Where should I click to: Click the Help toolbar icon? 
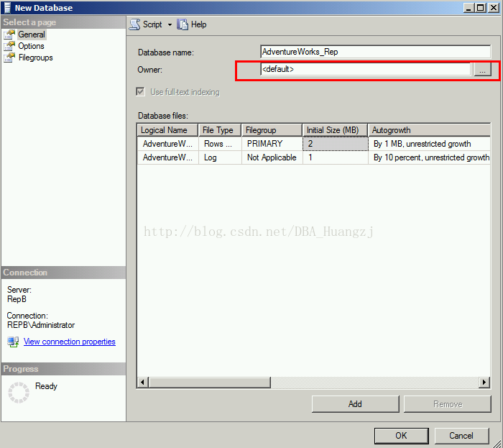pos(183,24)
